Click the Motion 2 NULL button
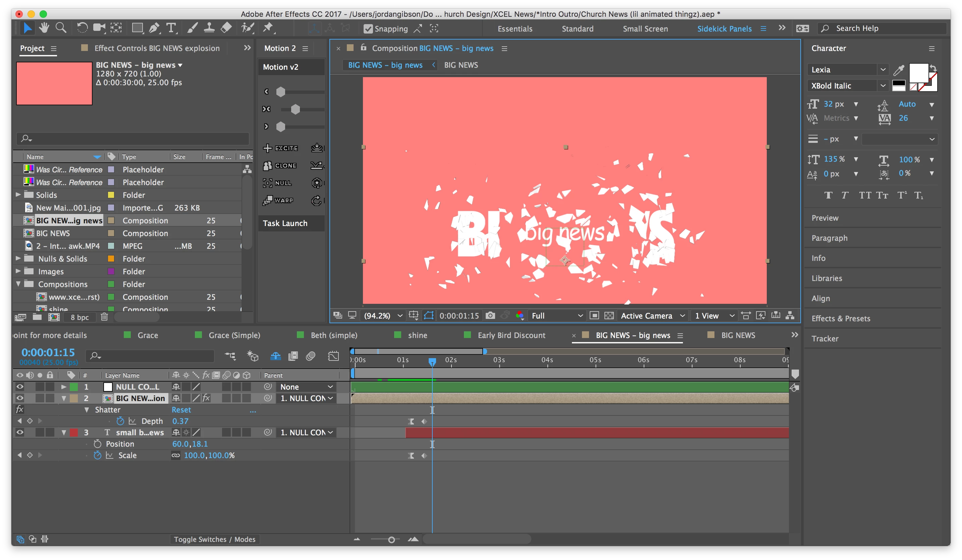The width and height of the screenshot is (962, 560). tap(278, 183)
